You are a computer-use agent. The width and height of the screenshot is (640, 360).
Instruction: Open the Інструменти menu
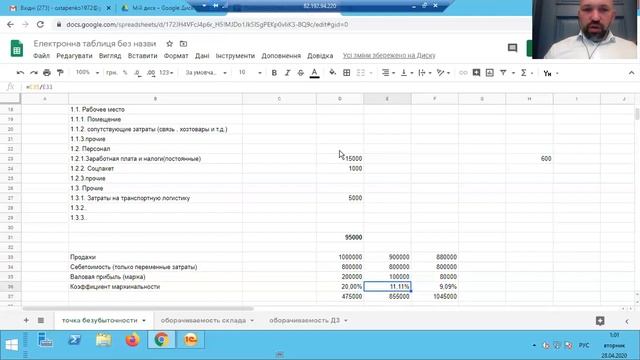click(235, 56)
